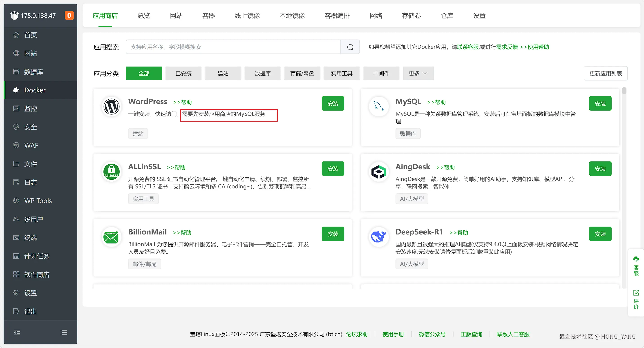Screen dimensions: 644x348
Task: Click the app list vertical scrollbar
Action: click(x=624, y=91)
